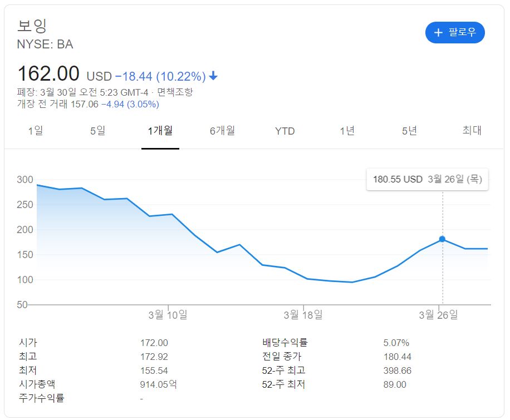Select the 최대 maximum range tab
Screen dimensions: 510x420
tap(472, 130)
